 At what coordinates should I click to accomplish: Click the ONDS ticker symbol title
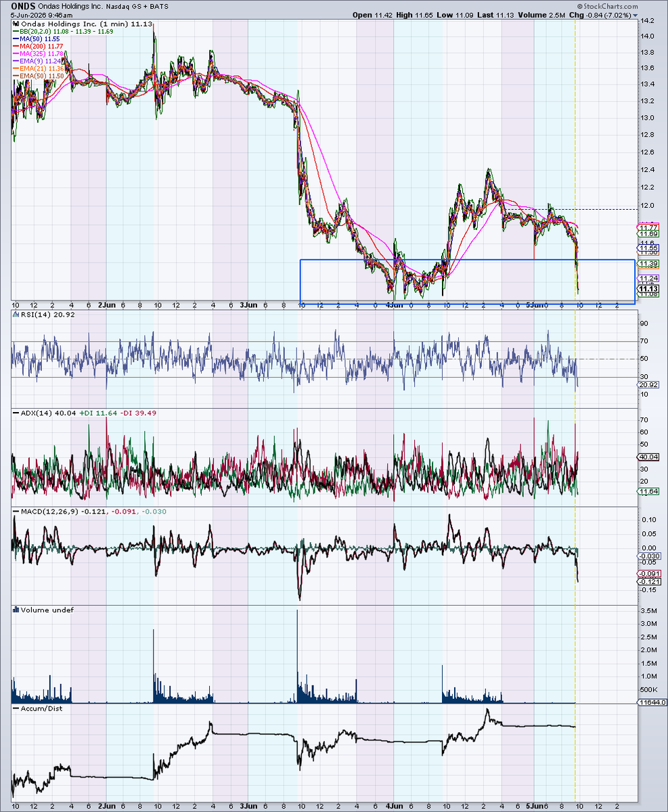click(24, 5)
